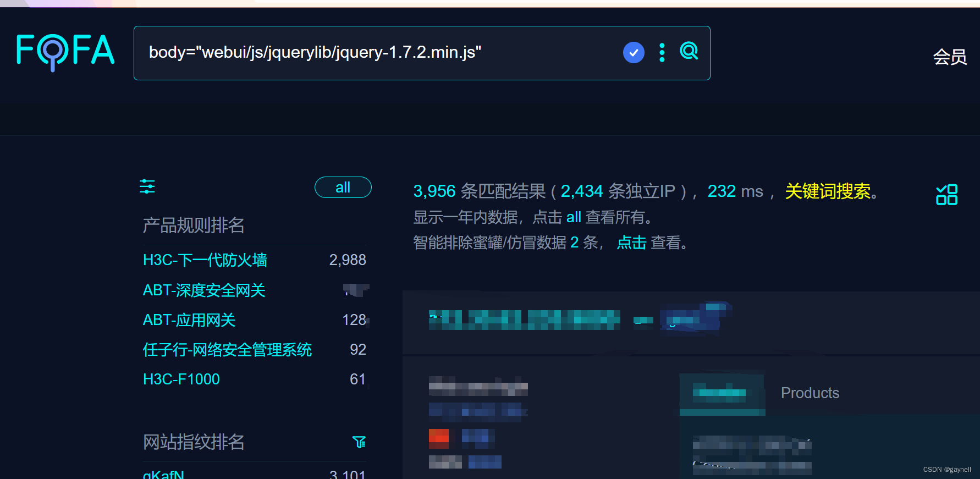980x479 pixels.
Task: Filter by ABT-应用网关
Action: [189, 320]
